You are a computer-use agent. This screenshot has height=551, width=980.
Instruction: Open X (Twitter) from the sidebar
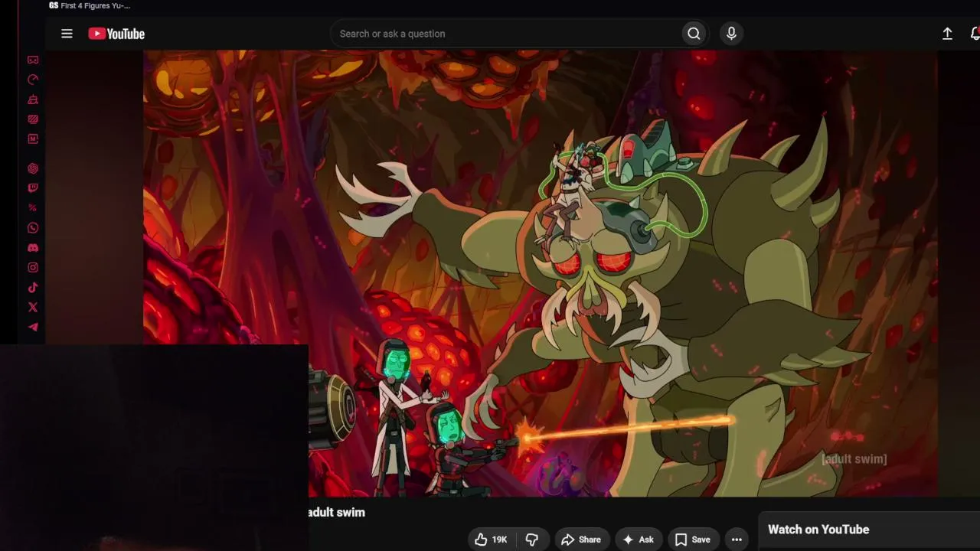pos(33,308)
